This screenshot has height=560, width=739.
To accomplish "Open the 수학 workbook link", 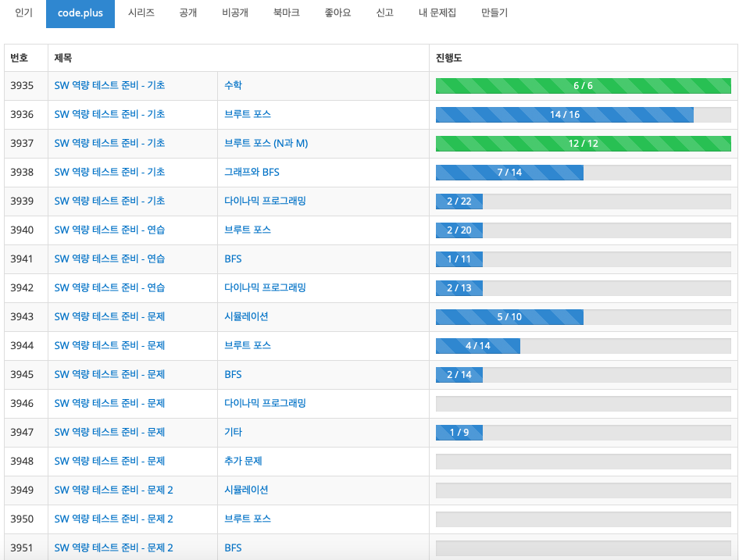I will (233, 85).
